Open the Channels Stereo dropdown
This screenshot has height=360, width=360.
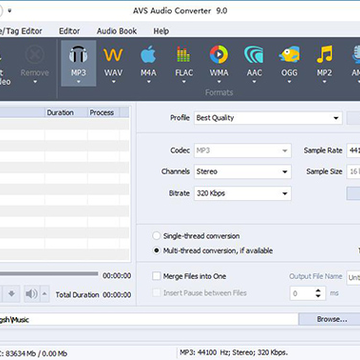tap(243, 172)
